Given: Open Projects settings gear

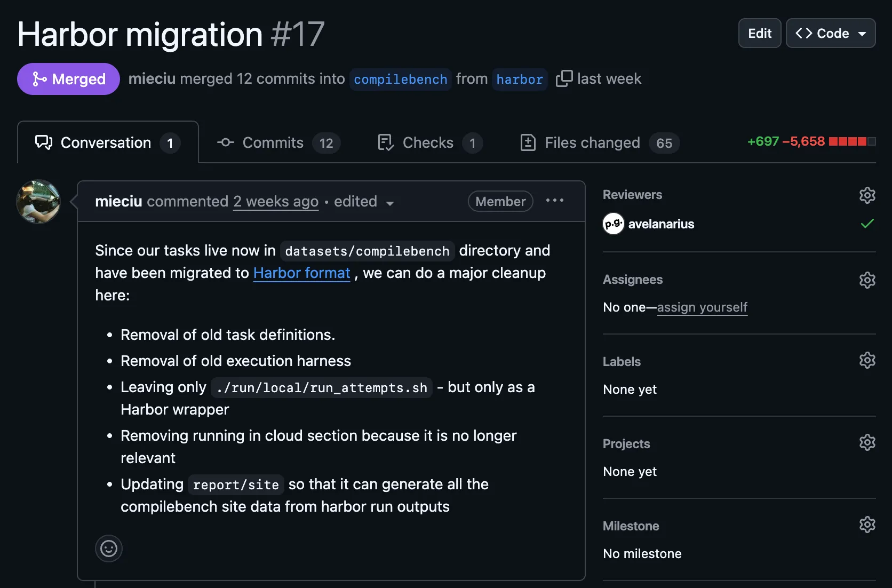Looking at the screenshot, I should [866, 442].
